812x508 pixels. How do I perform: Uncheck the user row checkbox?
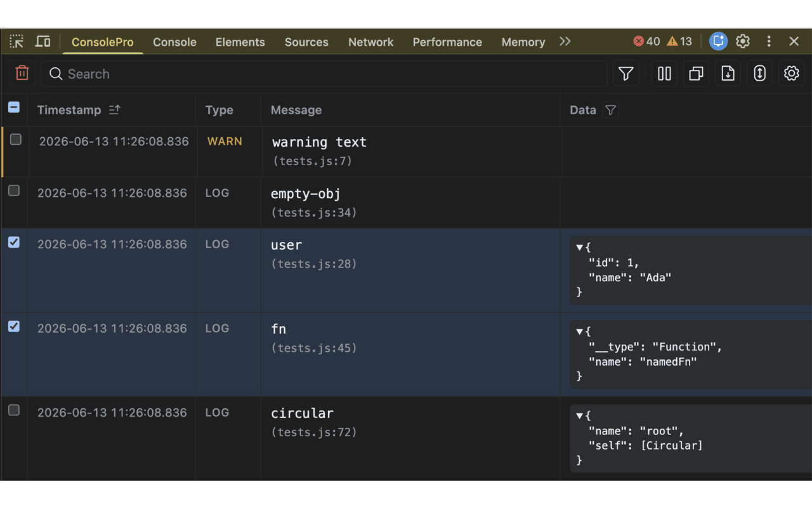14,242
